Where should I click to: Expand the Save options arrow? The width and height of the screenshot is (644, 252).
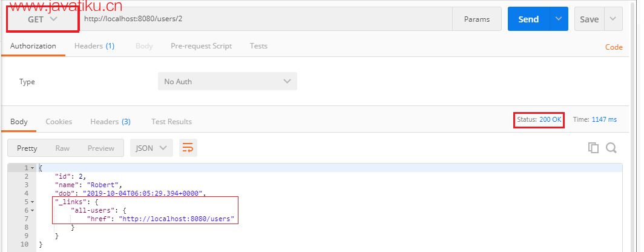[x=613, y=19]
